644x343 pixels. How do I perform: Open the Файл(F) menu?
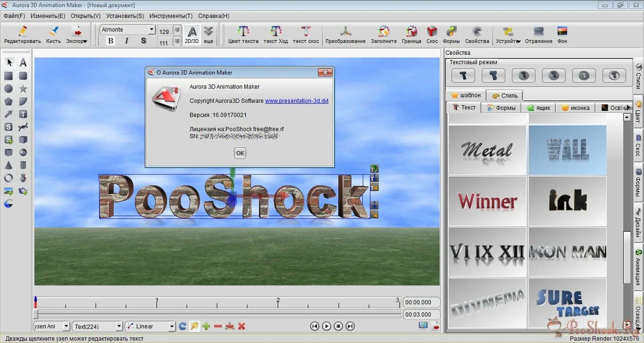pyautogui.click(x=14, y=16)
